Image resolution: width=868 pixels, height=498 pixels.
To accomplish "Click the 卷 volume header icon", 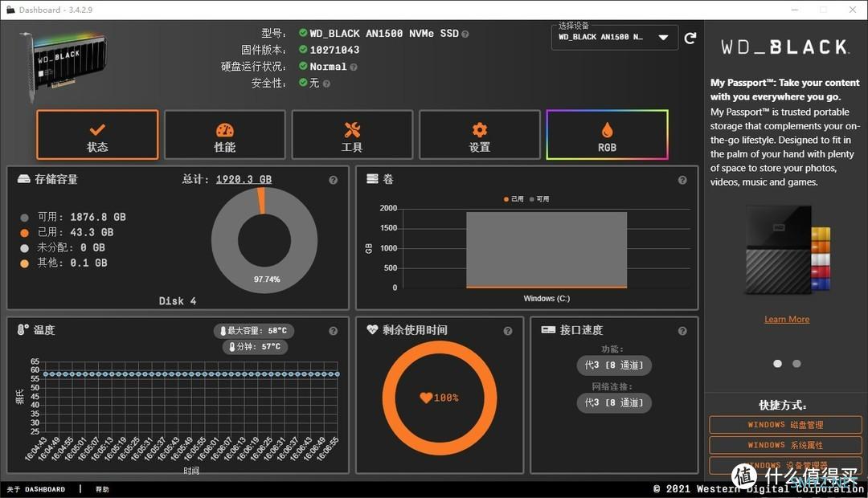I will pyautogui.click(x=373, y=179).
